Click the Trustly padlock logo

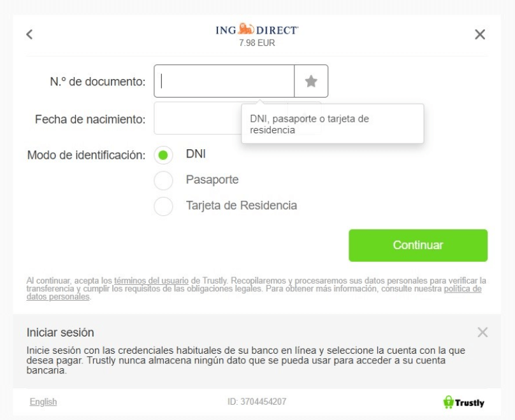(464, 402)
